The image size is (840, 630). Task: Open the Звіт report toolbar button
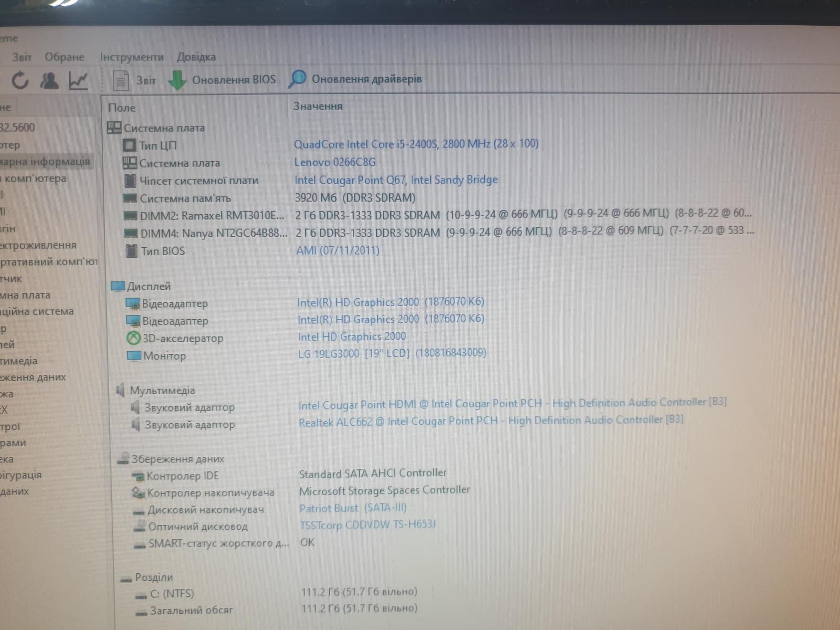134,80
